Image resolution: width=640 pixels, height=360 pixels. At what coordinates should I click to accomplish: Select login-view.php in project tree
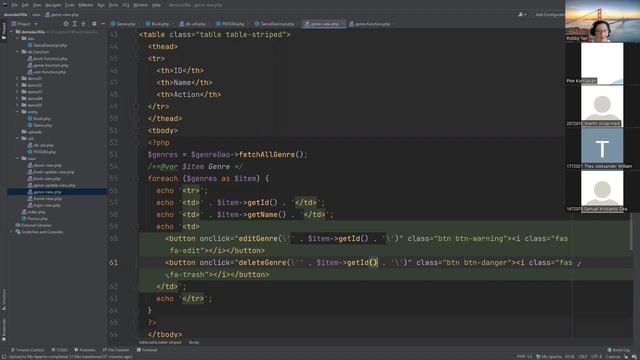point(44,205)
